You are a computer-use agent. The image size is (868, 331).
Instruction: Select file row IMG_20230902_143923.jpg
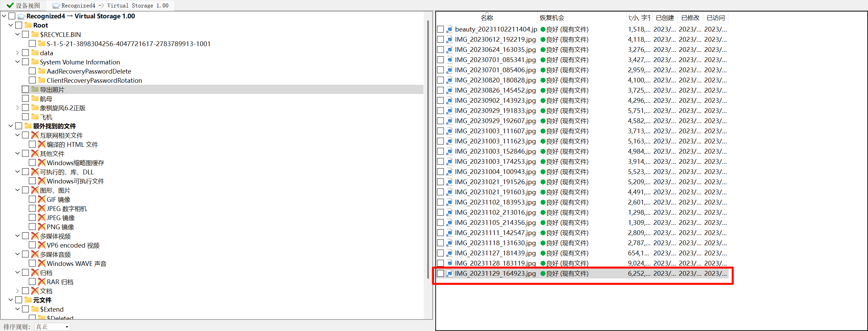coord(583,101)
